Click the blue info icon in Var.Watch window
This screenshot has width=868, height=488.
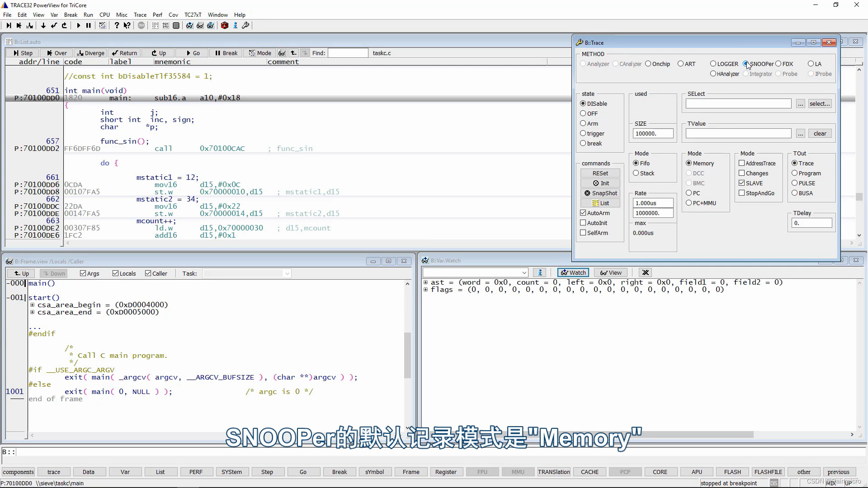tap(539, 272)
